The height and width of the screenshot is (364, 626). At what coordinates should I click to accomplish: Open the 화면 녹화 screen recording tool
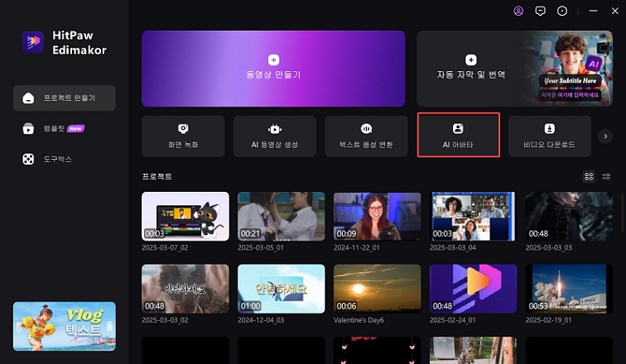[x=183, y=136]
